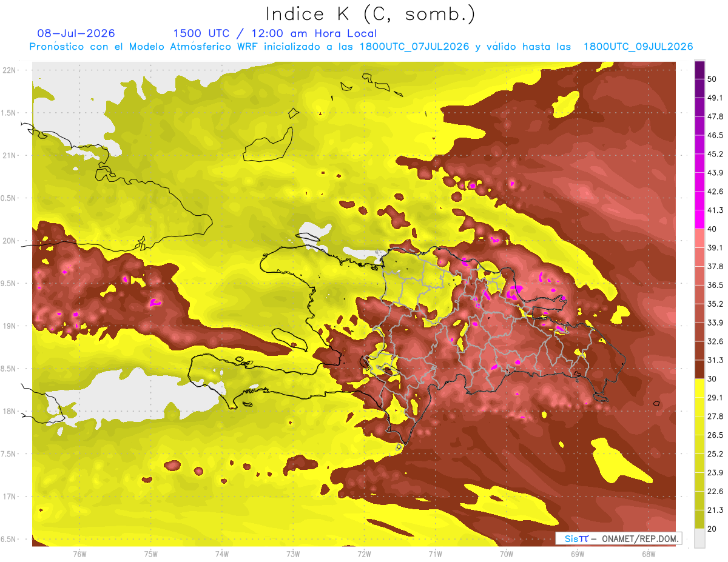Click the colorbar label '25.2'
Viewport: 728px width, 562px height.
tap(715, 453)
